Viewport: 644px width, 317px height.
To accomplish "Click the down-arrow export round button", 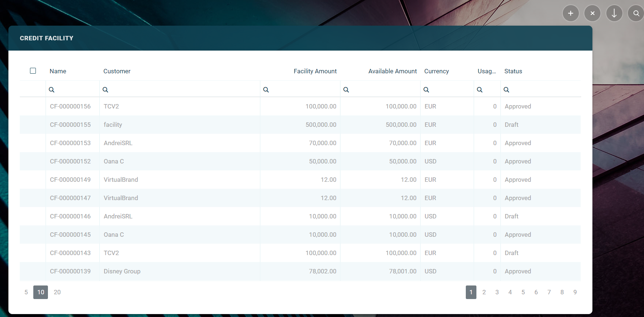I will [x=614, y=14].
